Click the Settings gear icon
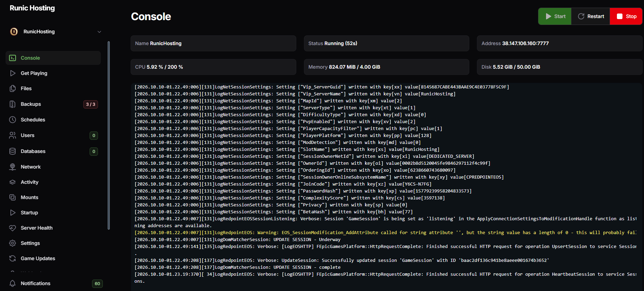The height and width of the screenshot is (291, 644). 13,243
